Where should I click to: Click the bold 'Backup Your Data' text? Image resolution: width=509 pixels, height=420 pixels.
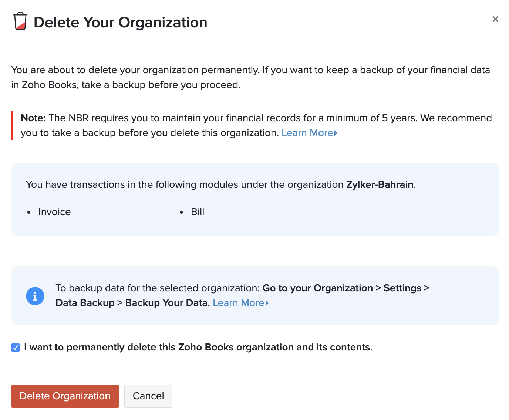click(x=166, y=303)
